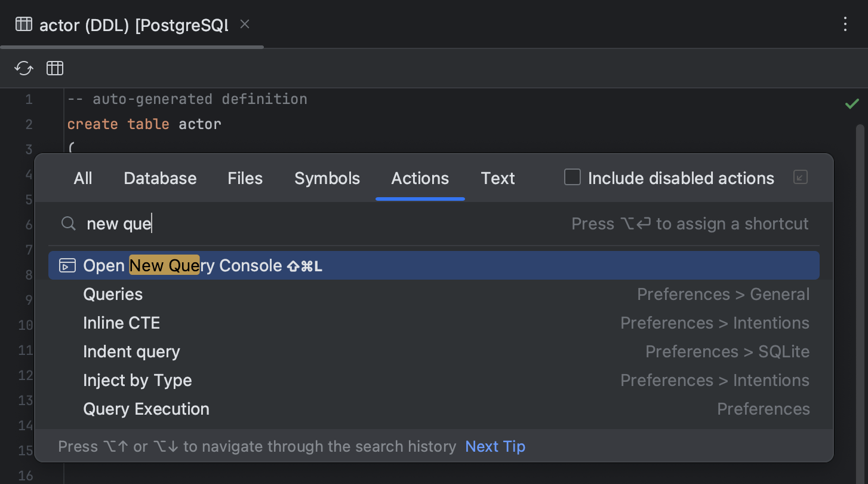Open the Queries preferences entry
Screen dimensions: 868x484
pyautogui.click(x=113, y=294)
